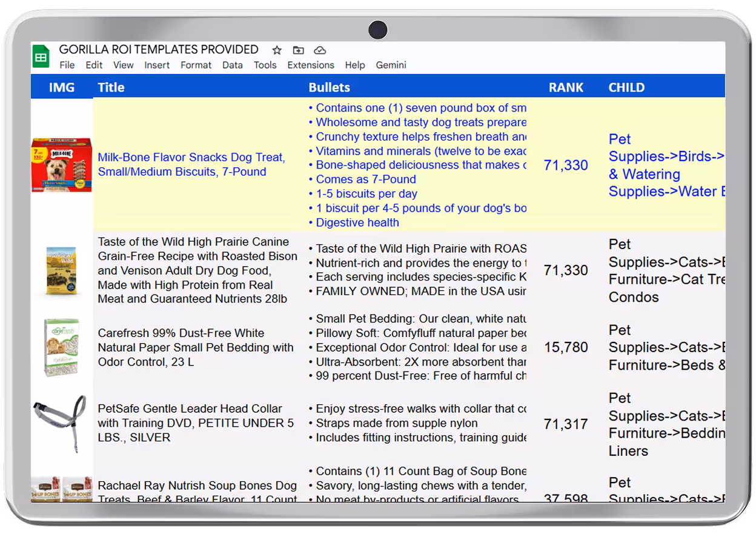
Task: Open the Insert menu
Action: pos(157,65)
